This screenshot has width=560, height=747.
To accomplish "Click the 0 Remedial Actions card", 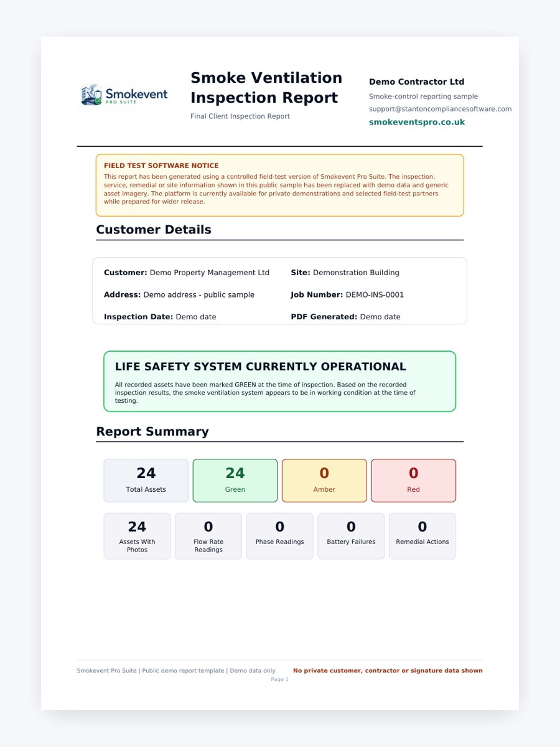I will coord(422,536).
